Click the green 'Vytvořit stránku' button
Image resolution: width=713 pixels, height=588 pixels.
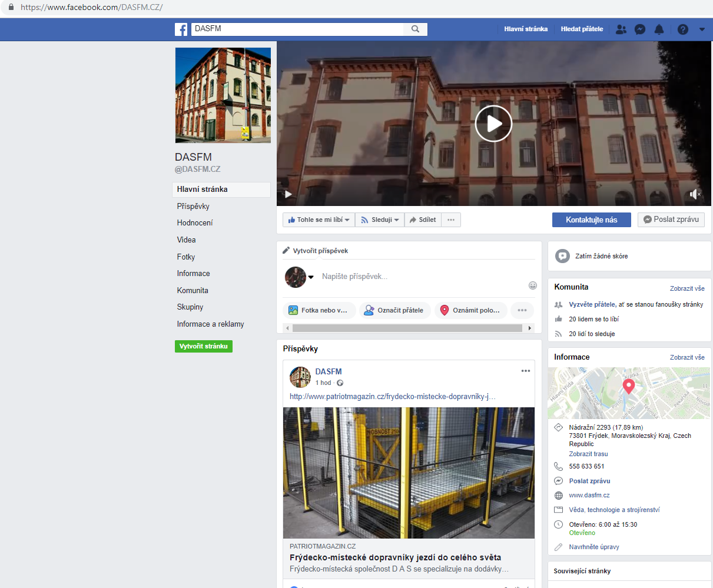coord(204,346)
